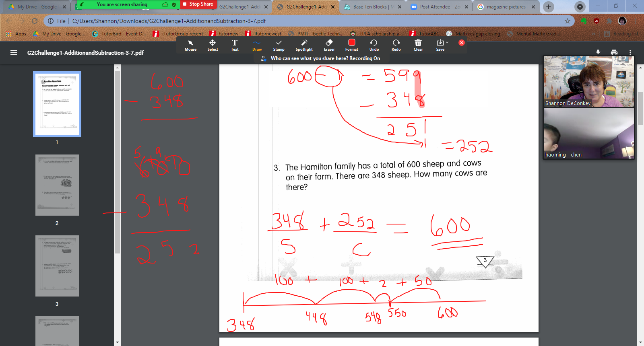Click haoming chen video tile

(589, 134)
